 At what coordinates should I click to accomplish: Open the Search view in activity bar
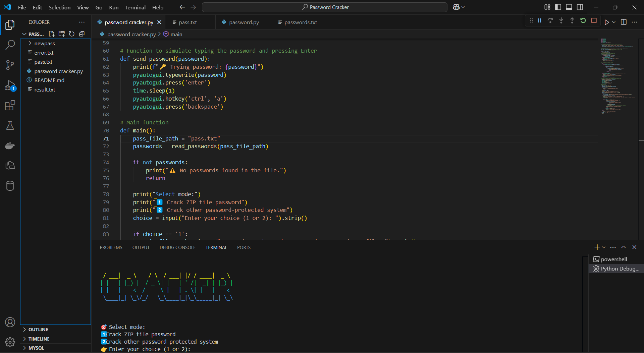(x=10, y=45)
